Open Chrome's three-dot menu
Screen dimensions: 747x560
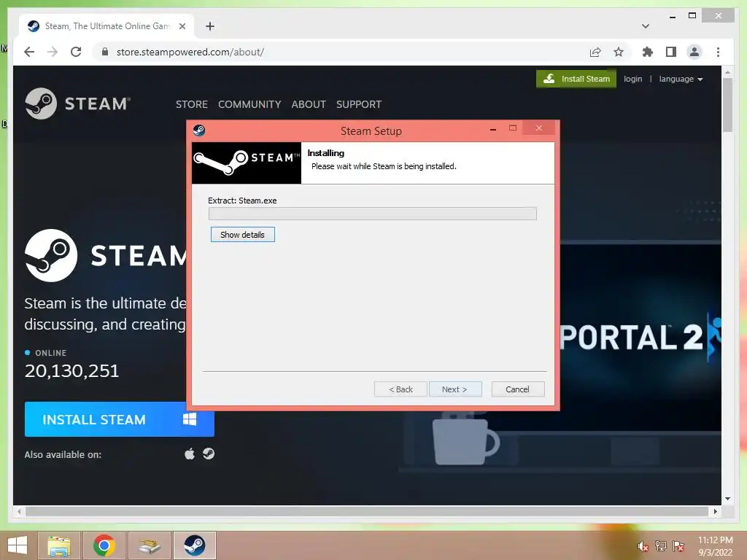tap(718, 52)
